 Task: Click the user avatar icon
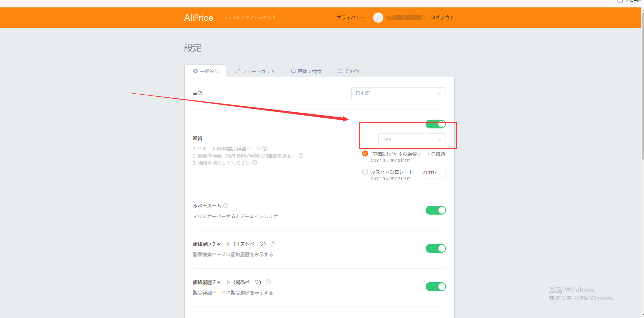[x=378, y=18]
